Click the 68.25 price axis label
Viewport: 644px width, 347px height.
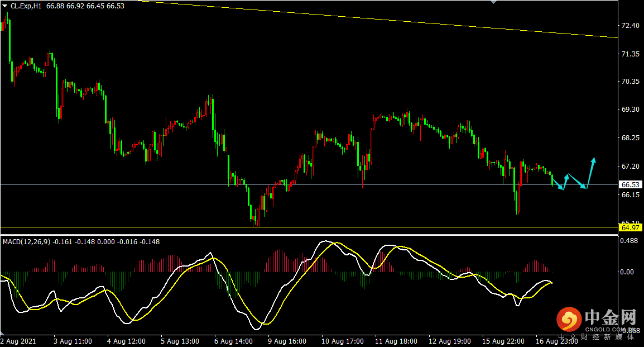click(631, 137)
